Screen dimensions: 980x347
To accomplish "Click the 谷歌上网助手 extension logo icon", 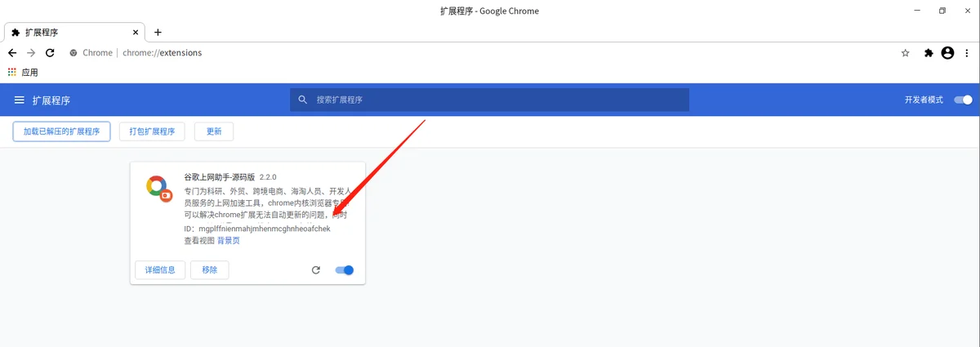I will pos(158,188).
